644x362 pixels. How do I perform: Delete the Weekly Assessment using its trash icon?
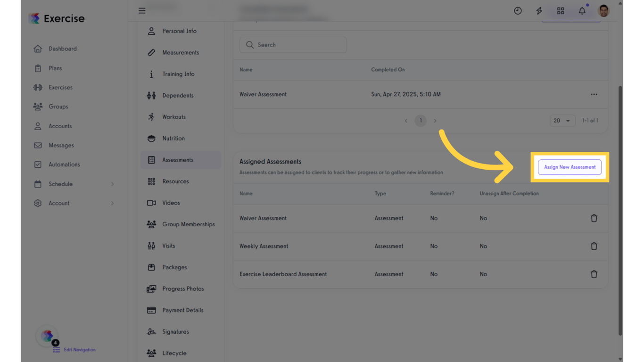[594, 246]
